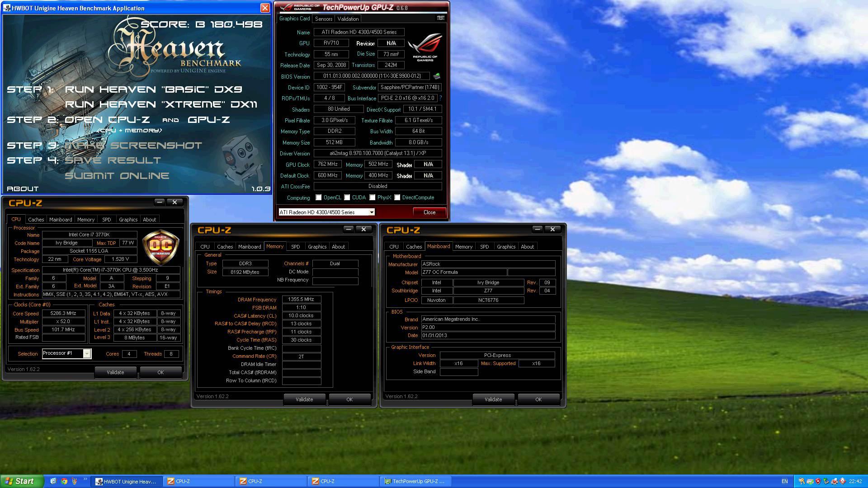Open SPD tab in the CPU-Z Memory window
Screen dimensions: 868x488
pyautogui.click(x=295, y=247)
